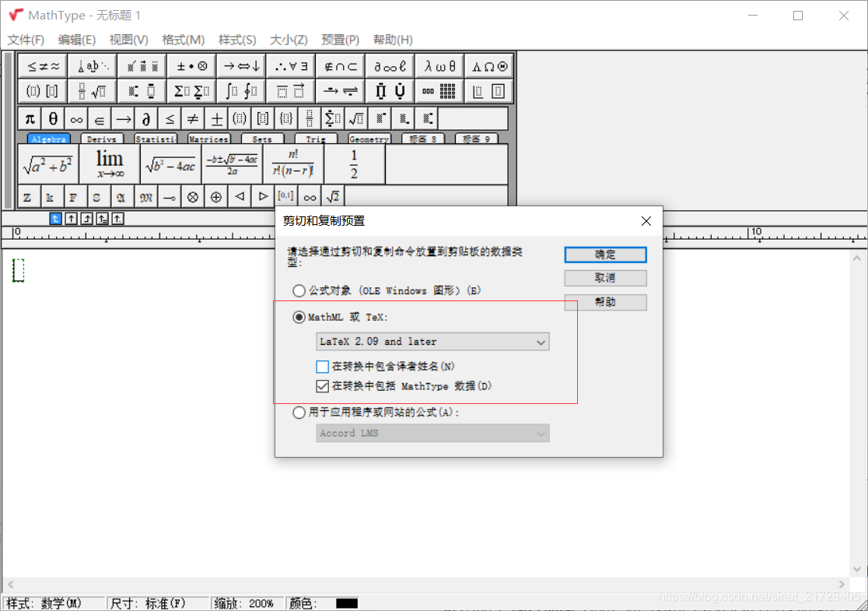
Task: Click the 样式: 数学(M) status field
Action: [54, 603]
